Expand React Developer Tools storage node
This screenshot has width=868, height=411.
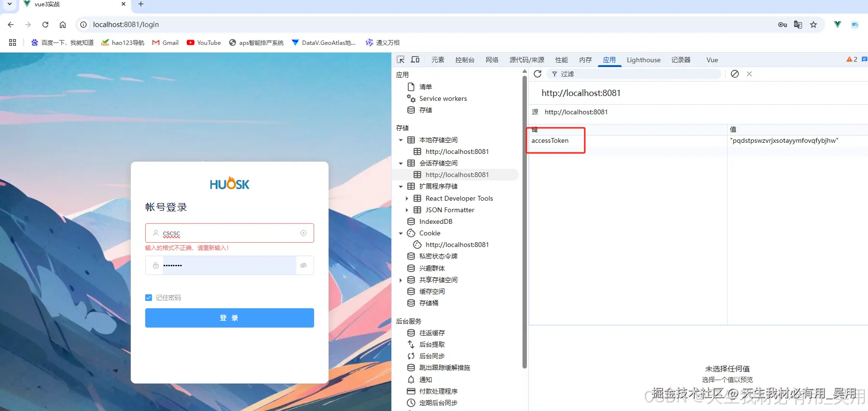point(407,198)
